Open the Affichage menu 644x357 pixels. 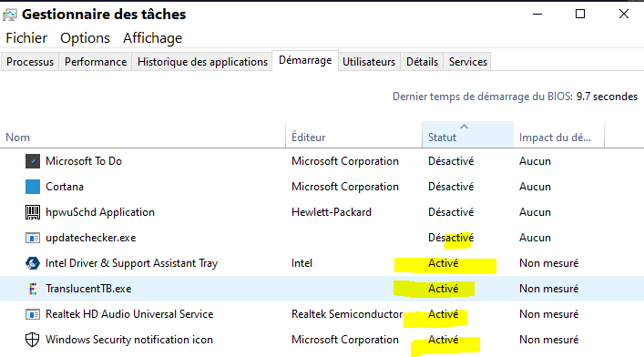[x=152, y=38]
